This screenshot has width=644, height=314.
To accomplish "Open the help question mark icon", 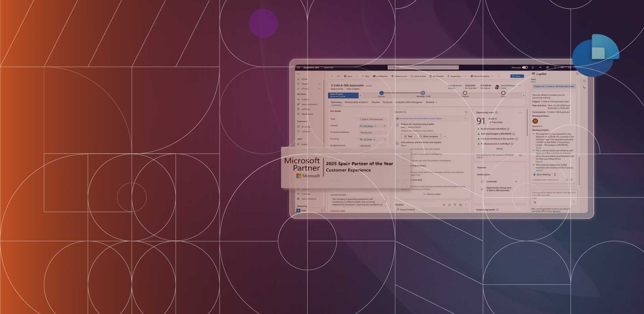I will 555,67.
